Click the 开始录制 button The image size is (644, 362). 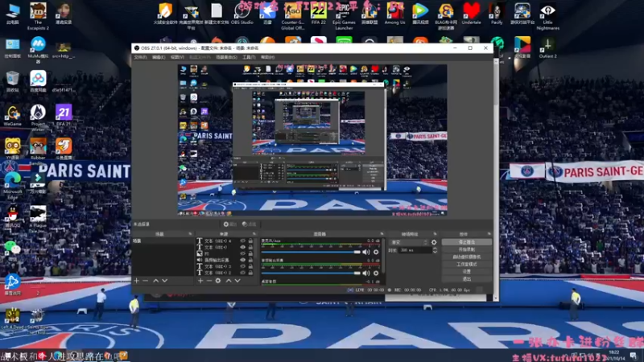[x=467, y=249]
